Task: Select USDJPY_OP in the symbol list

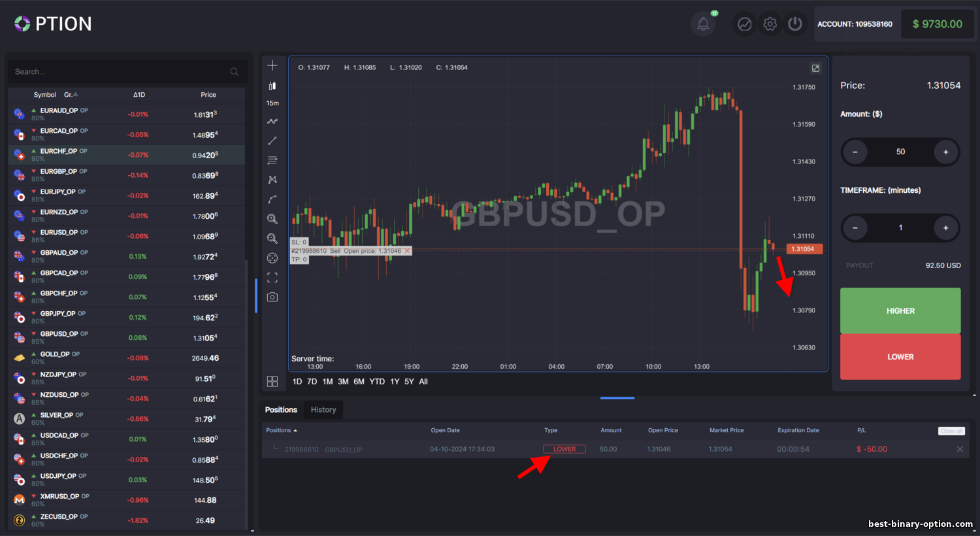Action: pos(127,479)
